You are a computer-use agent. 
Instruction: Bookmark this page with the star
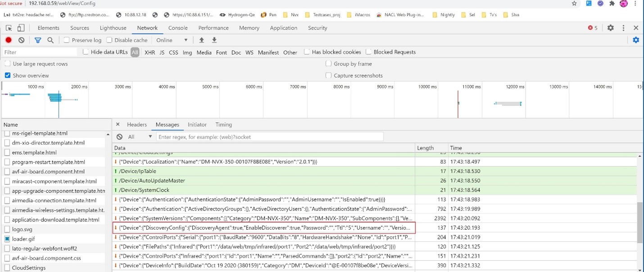pyautogui.click(x=574, y=4)
